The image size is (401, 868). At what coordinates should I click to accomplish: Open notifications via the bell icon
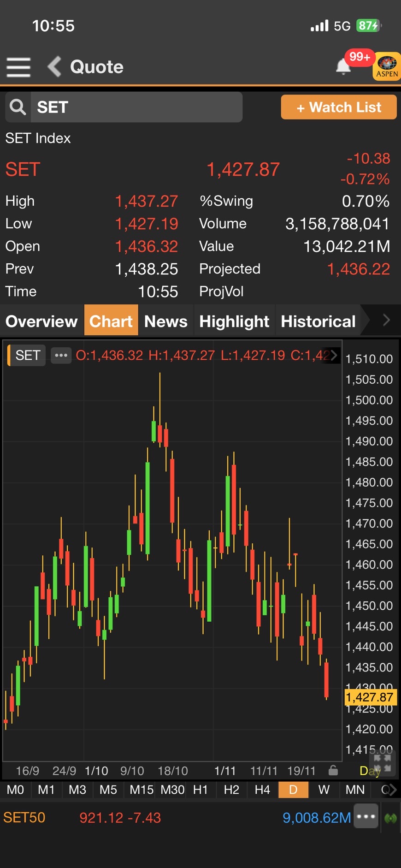click(x=343, y=67)
